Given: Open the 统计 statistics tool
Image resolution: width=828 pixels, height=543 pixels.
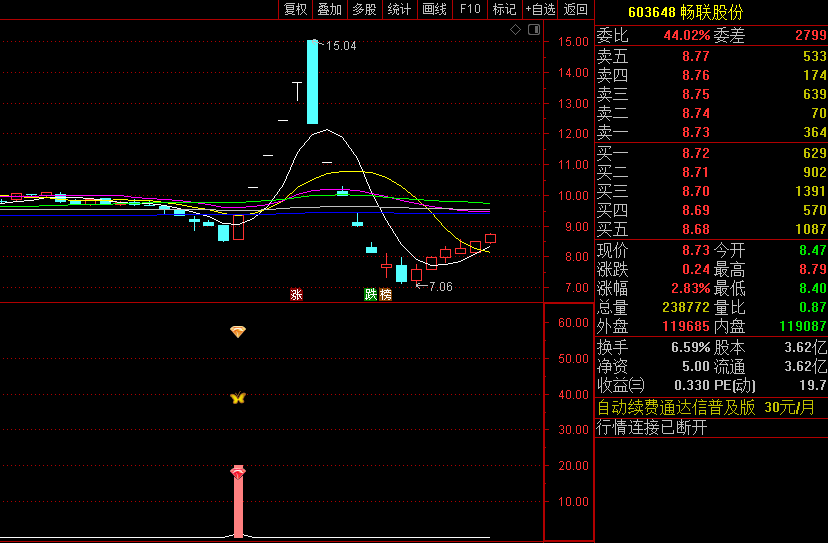Looking at the screenshot, I should 399,10.
